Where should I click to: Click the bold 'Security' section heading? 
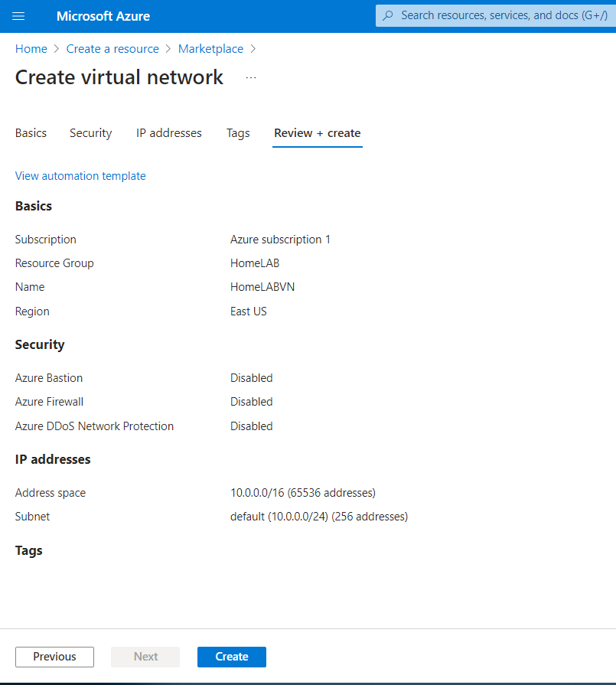(40, 344)
